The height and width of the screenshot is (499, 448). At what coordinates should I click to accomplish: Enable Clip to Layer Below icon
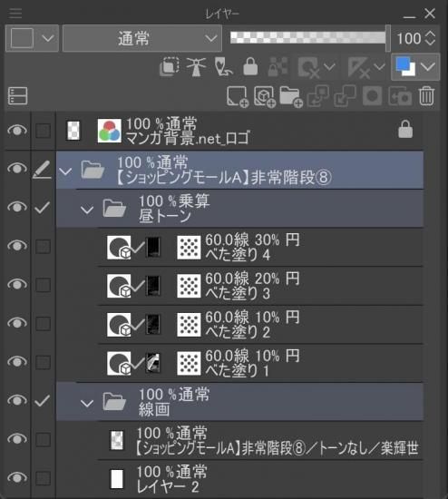[x=170, y=66]
